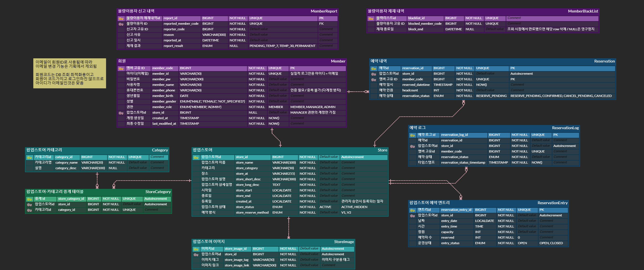Click the foreign key icon beside reported_member_code

pos(121,24)
